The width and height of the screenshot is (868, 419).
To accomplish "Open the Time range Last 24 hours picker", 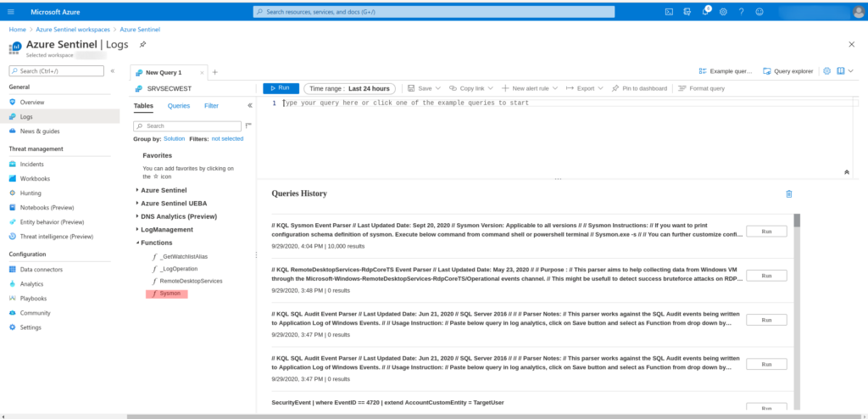I will 349,88.
